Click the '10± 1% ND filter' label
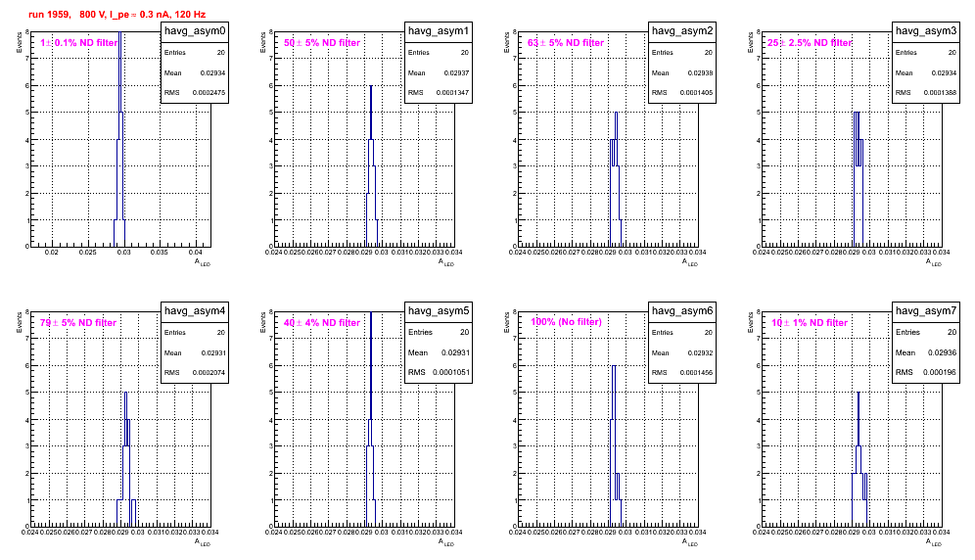The height and width of the screenshot is (560, 975). pos(810,323)
